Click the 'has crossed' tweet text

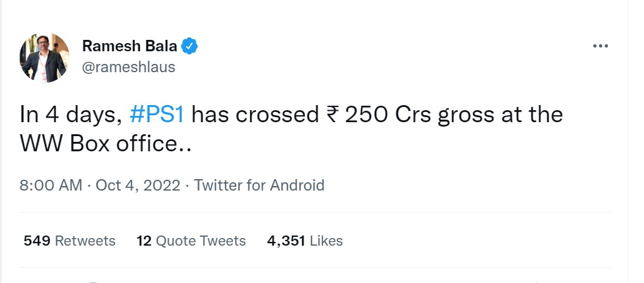255,115
